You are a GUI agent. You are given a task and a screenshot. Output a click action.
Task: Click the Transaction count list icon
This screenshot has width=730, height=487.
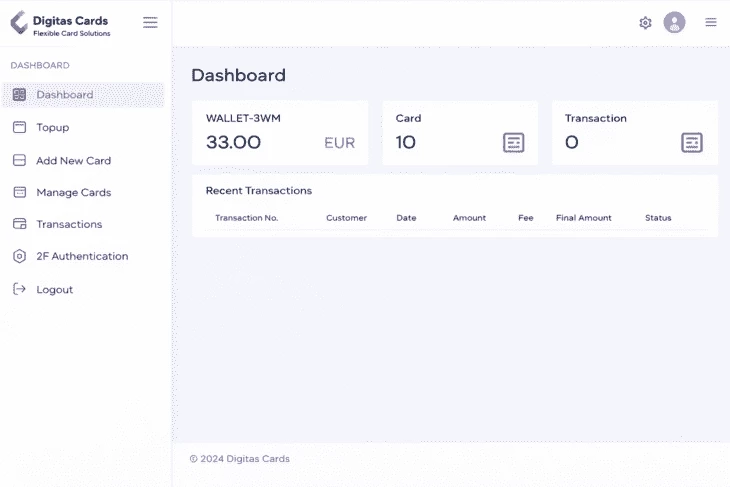(x=692, y=142)
